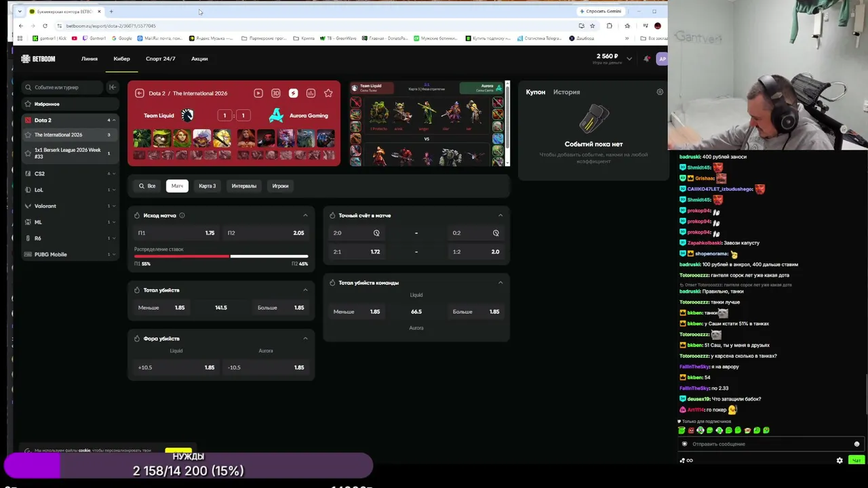Open the notifications bell icon

[x=646, y=59]
